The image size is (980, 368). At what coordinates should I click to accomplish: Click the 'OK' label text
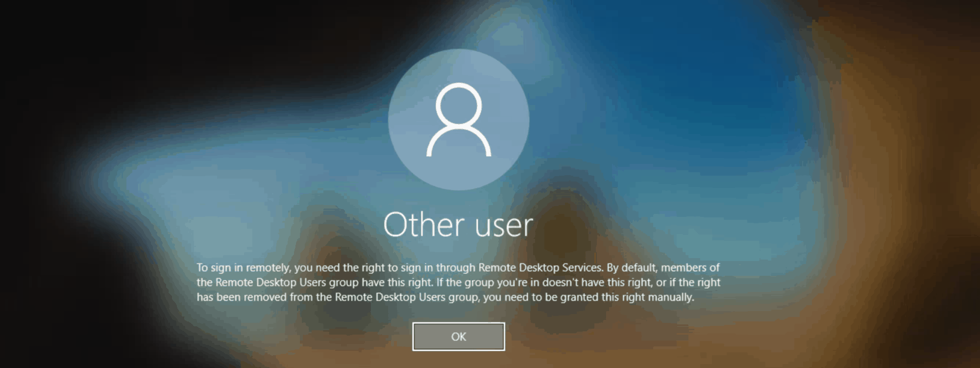pyautogui.click(x=459, y=337)
